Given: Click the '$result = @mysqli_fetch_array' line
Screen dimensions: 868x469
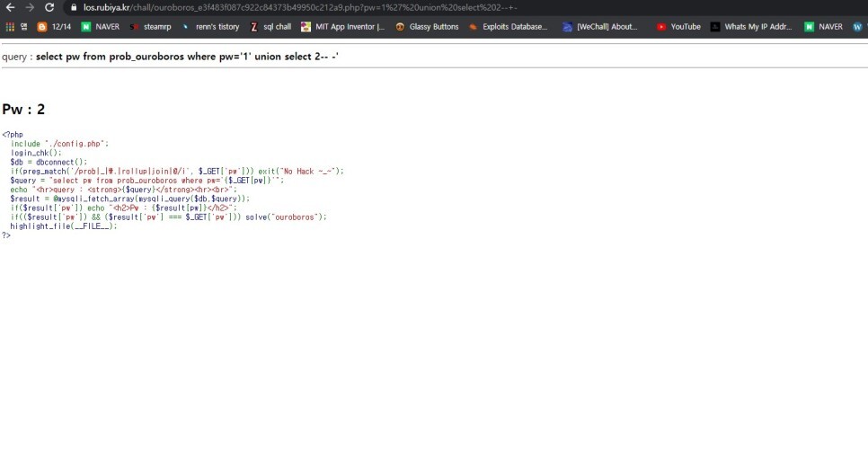Looking at the screenshot, I should 130,199.
